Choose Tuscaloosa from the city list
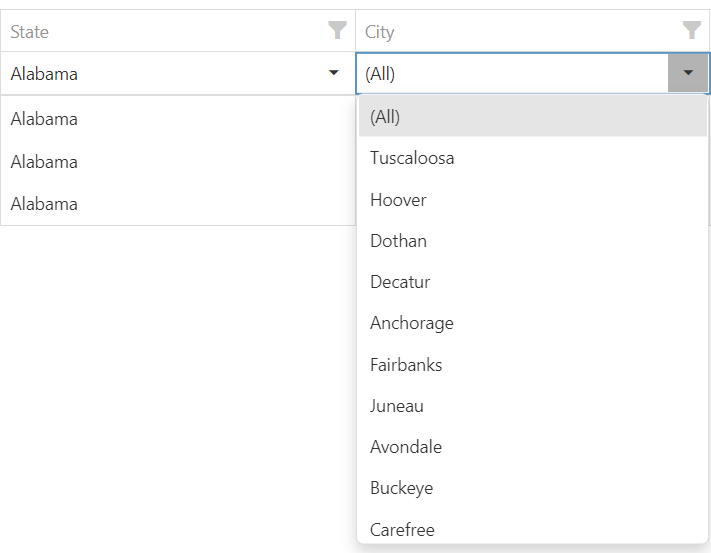 tap(533, 158)
